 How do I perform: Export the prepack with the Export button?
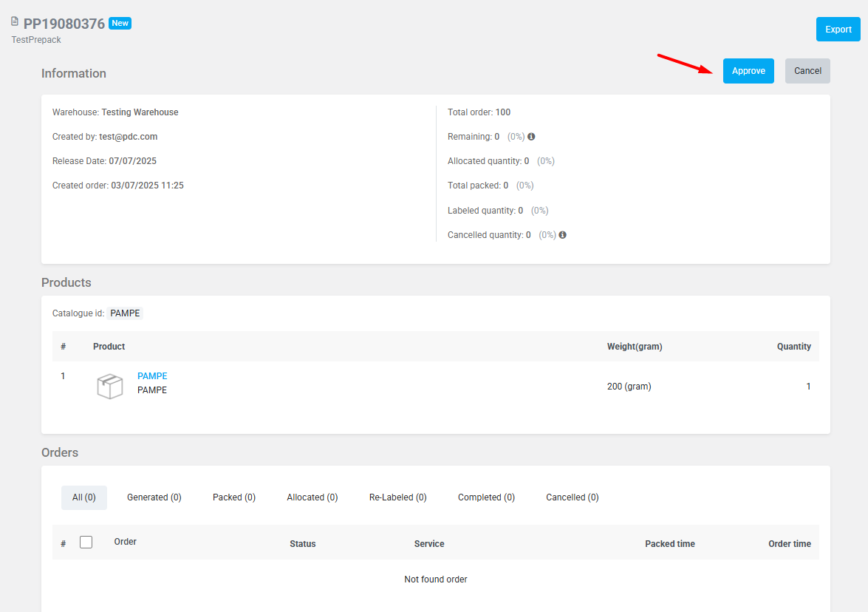[838, 30]
